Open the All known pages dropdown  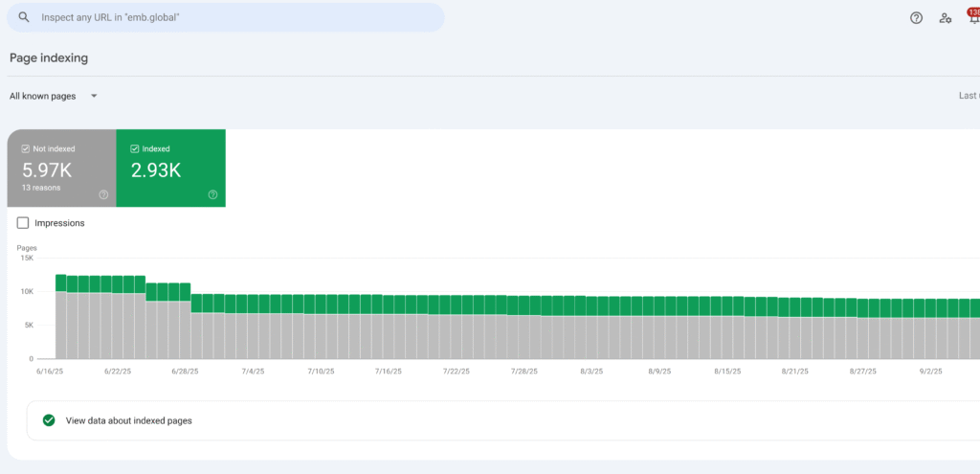click(x=54, y=97)
